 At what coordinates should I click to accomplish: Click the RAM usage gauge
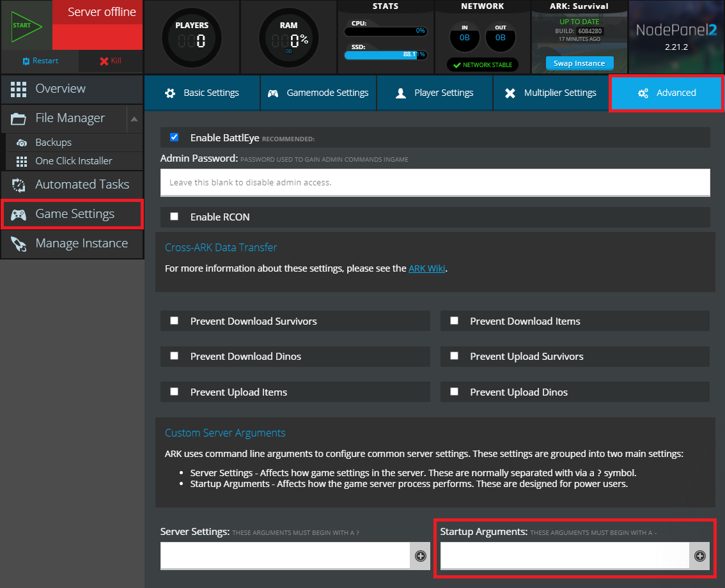[x=288, y=38]
